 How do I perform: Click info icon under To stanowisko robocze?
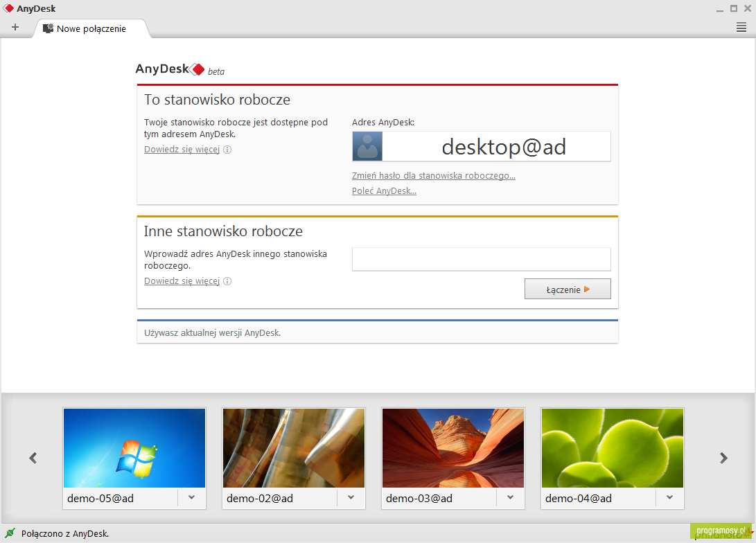(227, 150)
